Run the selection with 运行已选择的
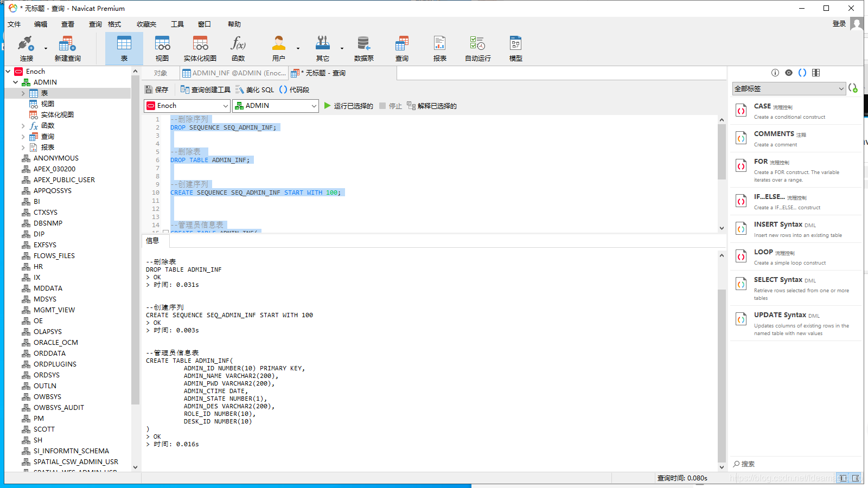868x488 pixels. pos(348,106)
